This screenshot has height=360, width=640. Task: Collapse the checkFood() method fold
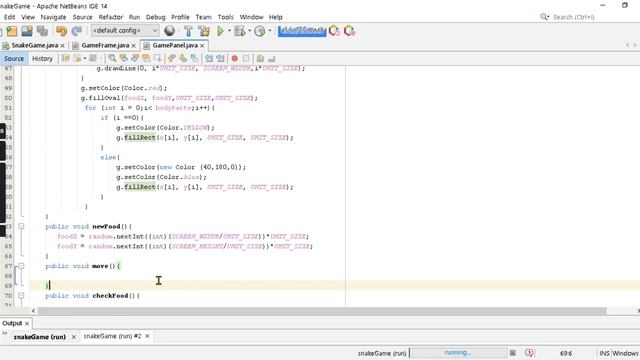pos(21,296)
